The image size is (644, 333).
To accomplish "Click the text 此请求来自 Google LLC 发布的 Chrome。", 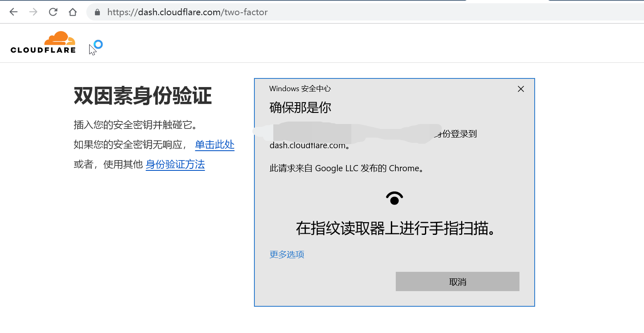I will tap(346, 168).
